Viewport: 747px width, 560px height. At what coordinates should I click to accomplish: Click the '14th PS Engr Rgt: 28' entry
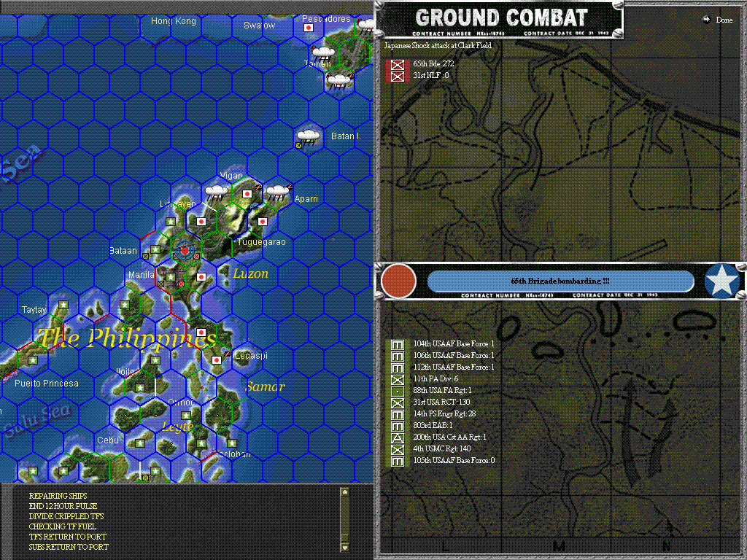point(444,414)
